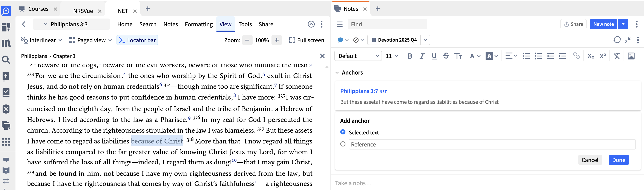
Task: Apply strikethrough formatting in the note
Action: [446, 56]
